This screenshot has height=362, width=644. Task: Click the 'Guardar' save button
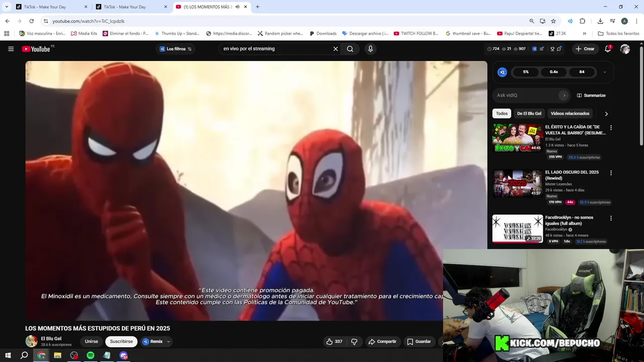pyautogui.click(x=419, y=341)
